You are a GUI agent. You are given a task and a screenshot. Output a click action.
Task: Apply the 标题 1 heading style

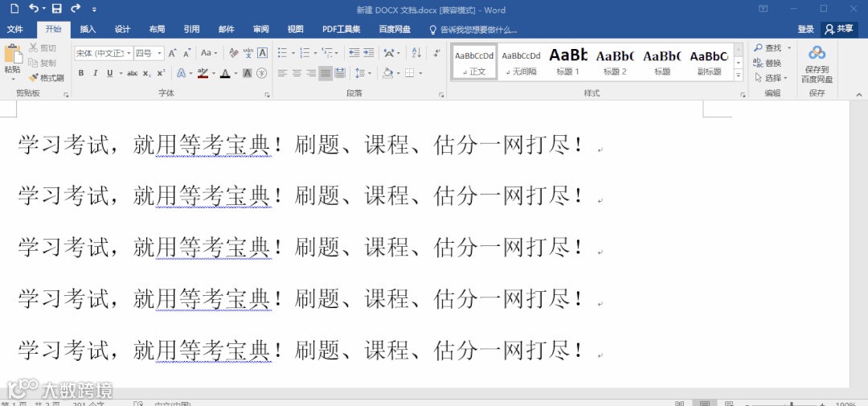click(x=568, y=61)
